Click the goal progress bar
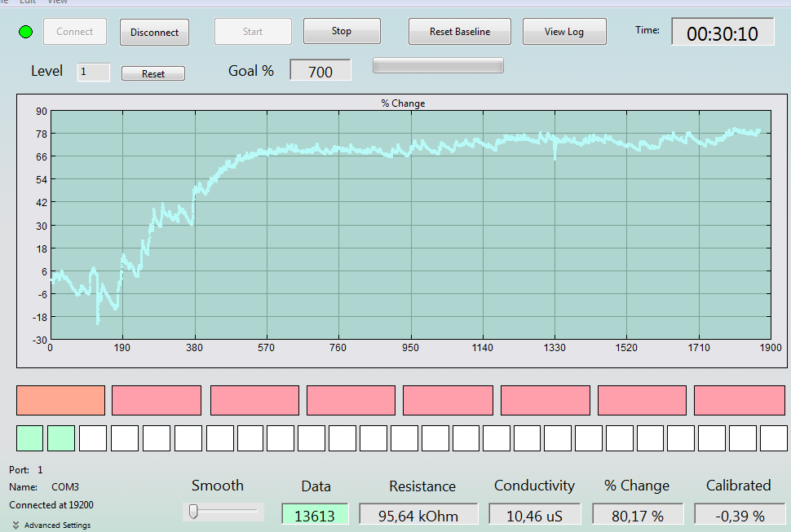Image resolution: width=791 pixels, height=532 pixels. coord(438,65)
